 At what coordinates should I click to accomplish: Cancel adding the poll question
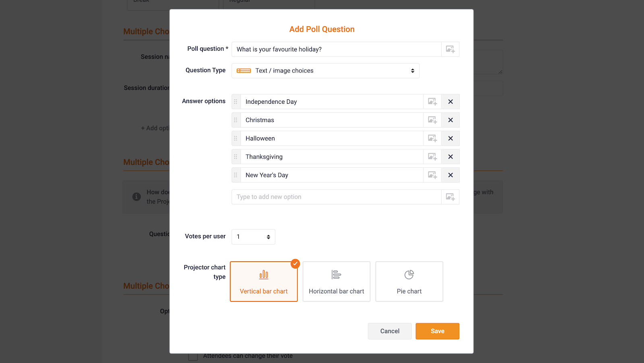[x=390, y=331]
